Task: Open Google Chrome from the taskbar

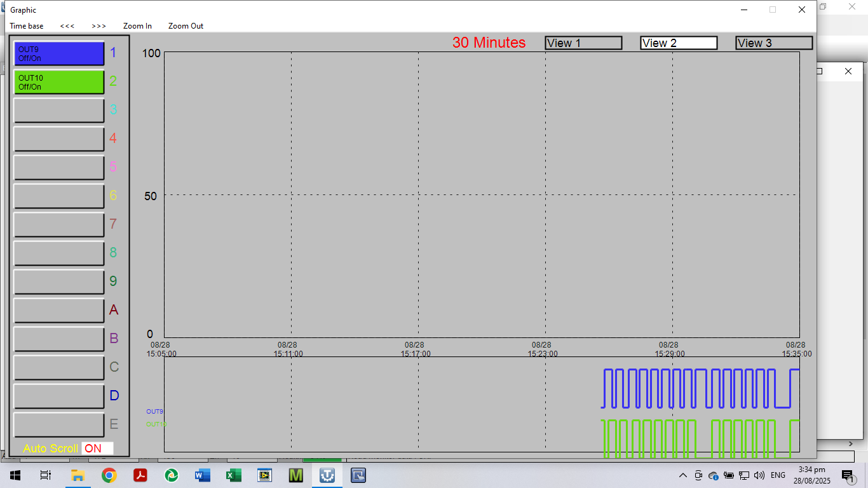Action: [x=109, y=475]
